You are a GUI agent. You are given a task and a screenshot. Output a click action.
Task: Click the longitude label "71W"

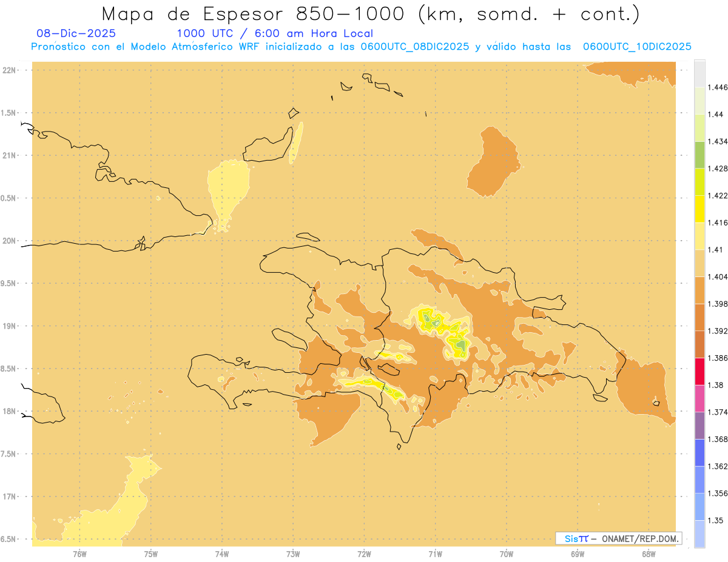[x=435, y=554]
